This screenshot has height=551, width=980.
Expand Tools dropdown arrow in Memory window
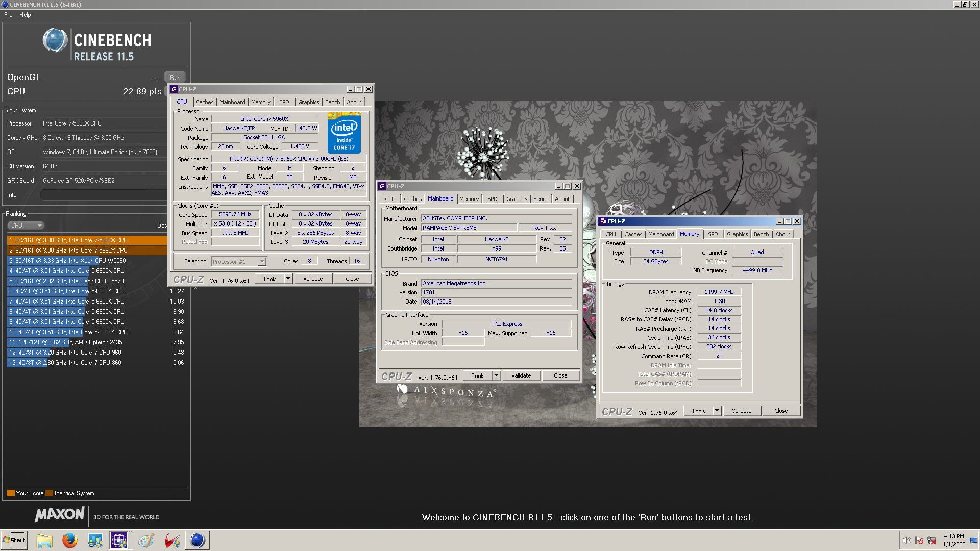point(717,411)
